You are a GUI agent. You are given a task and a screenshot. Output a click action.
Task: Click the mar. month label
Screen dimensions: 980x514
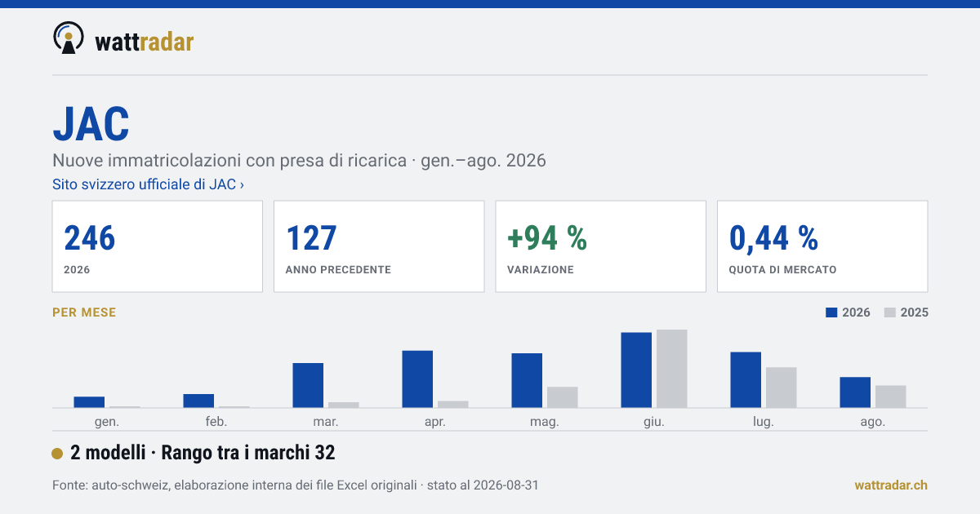click(326, 422)
